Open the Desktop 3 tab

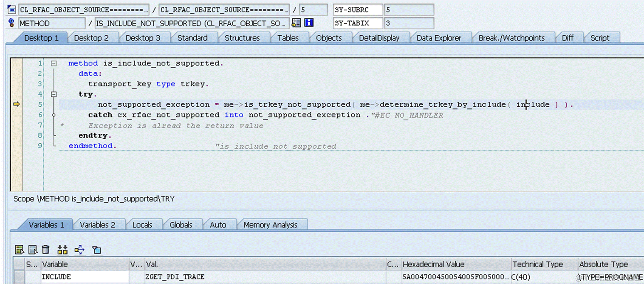[x=143, y=38]
